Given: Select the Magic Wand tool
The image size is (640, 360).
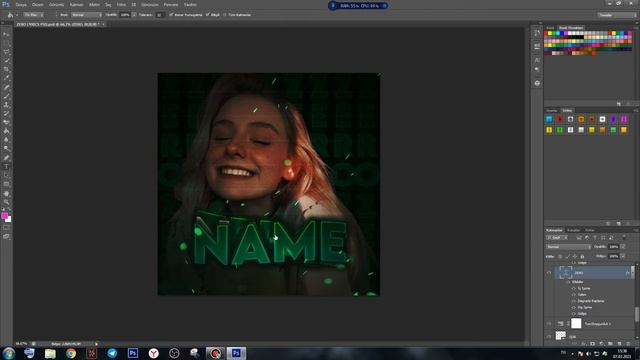Looking at the screenshot, I should click(6, 60).
